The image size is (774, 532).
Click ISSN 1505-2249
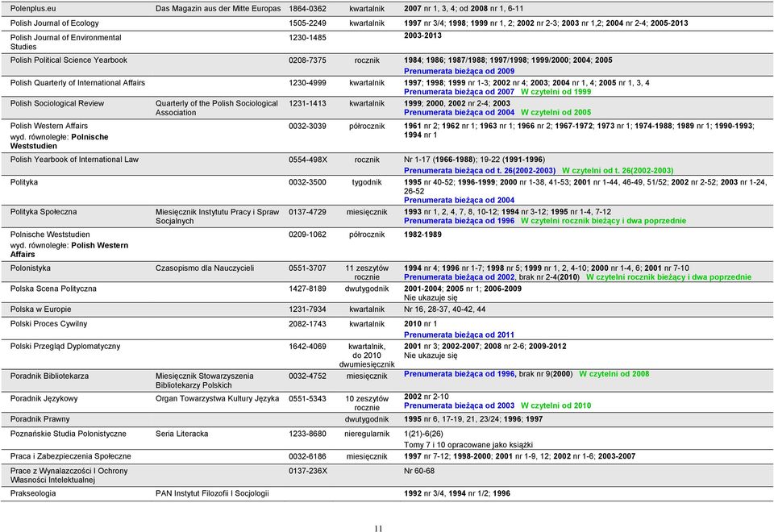(307, 23)
